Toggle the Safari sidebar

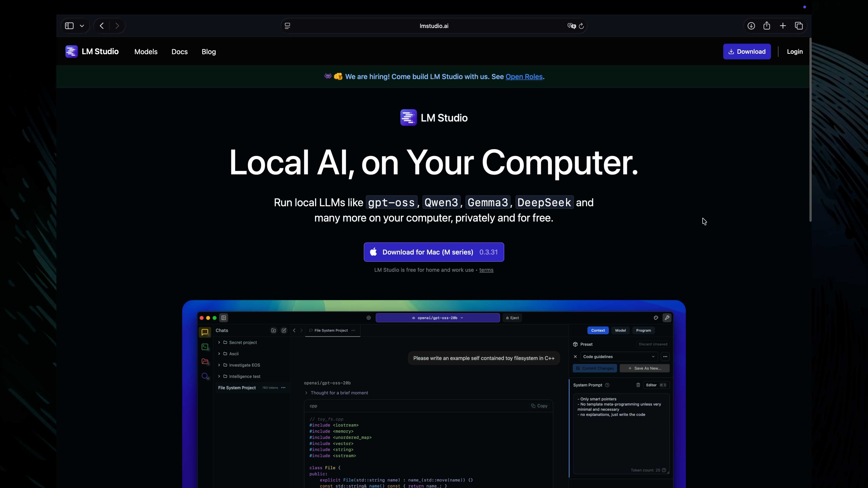click(x=69, y=26)
